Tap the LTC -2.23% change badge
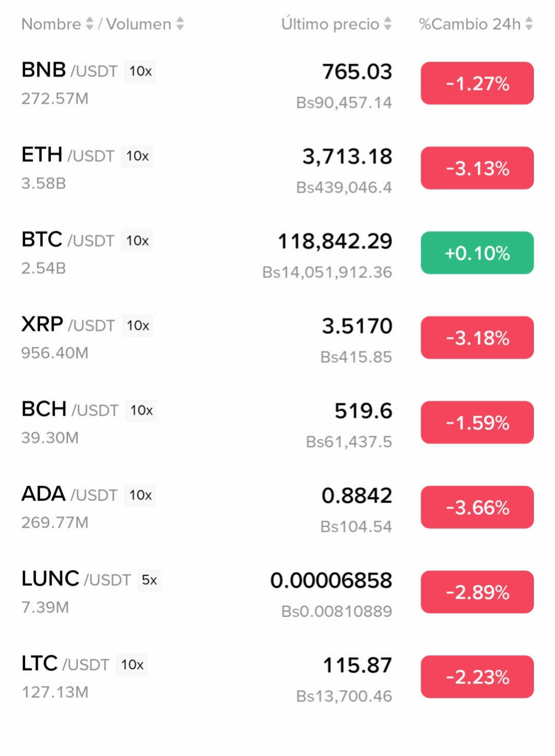555x756 pixels. 477,677
